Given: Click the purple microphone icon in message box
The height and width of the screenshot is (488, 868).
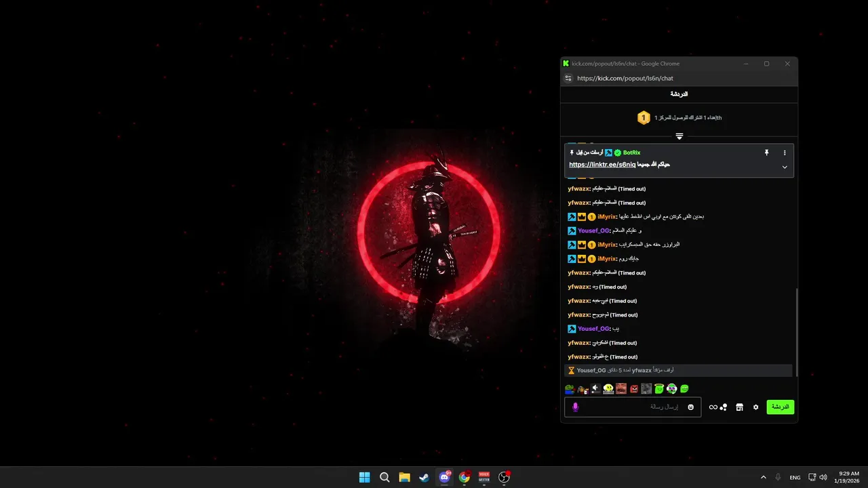Looking at the screenshot, I should (x=576, y=407).
